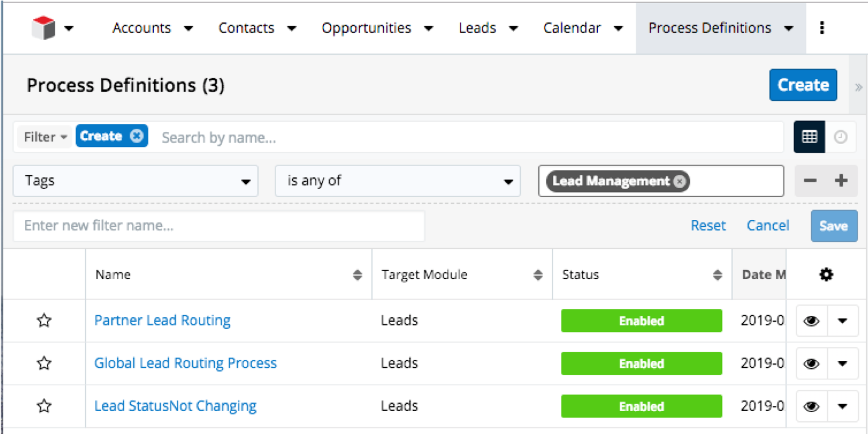Image resolution: width=868 pixels, height=434 pixels.
Task: Click the new filter name field
Action: 219,226
